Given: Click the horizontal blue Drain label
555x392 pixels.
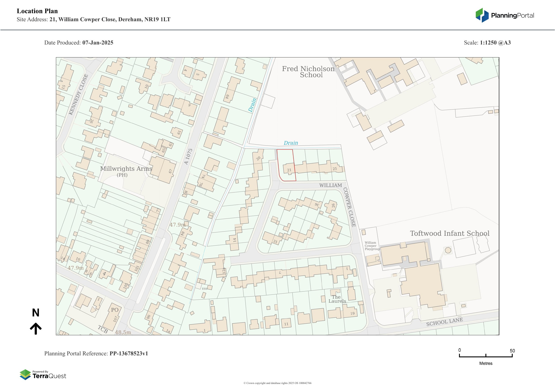Looking at the screenshot, I should click(291, 143).
